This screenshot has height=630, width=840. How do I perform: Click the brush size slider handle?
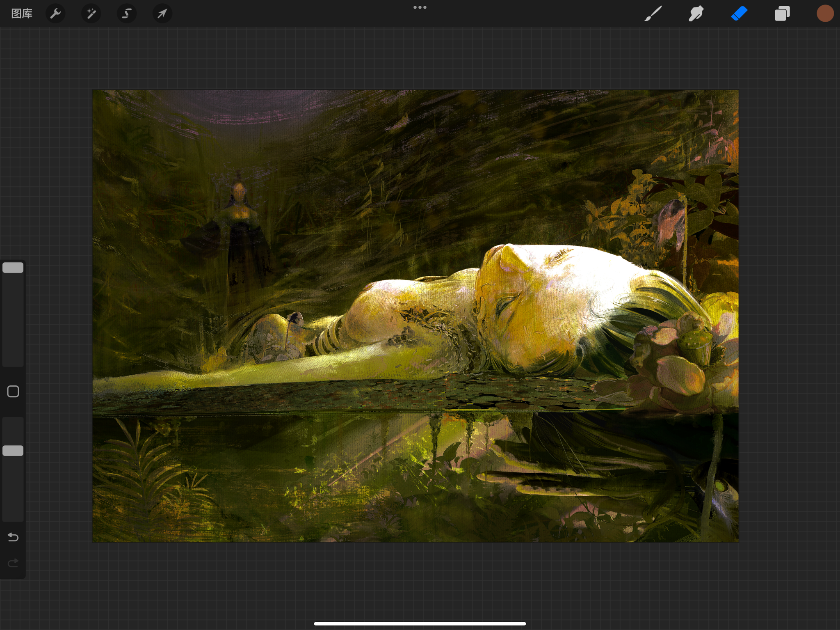coord(13,268)
